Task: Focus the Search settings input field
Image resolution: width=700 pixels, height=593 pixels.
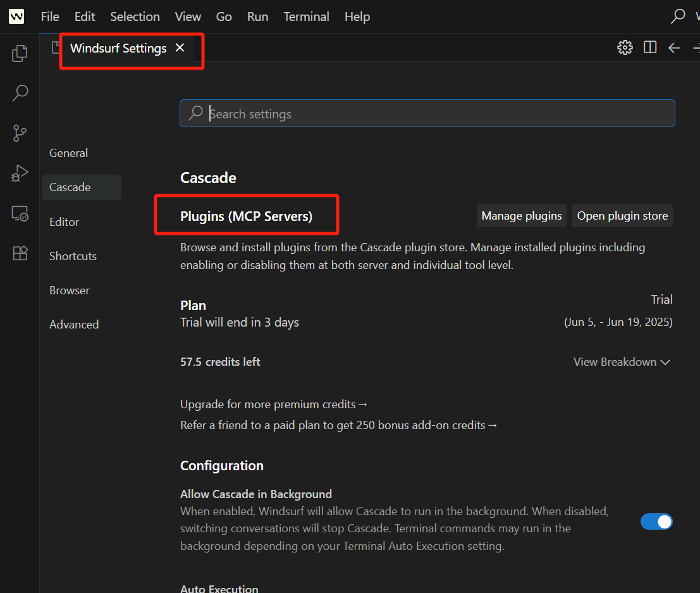Action: click(x=427, y=113)
